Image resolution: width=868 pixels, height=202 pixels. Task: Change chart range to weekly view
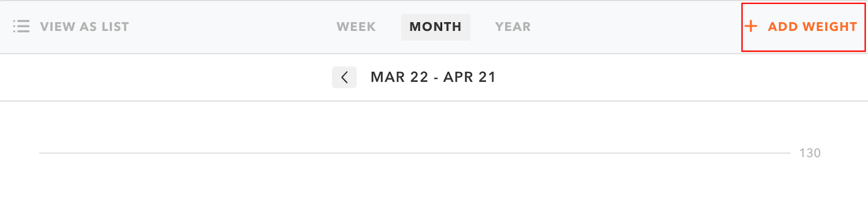click(x=356, y=27)
